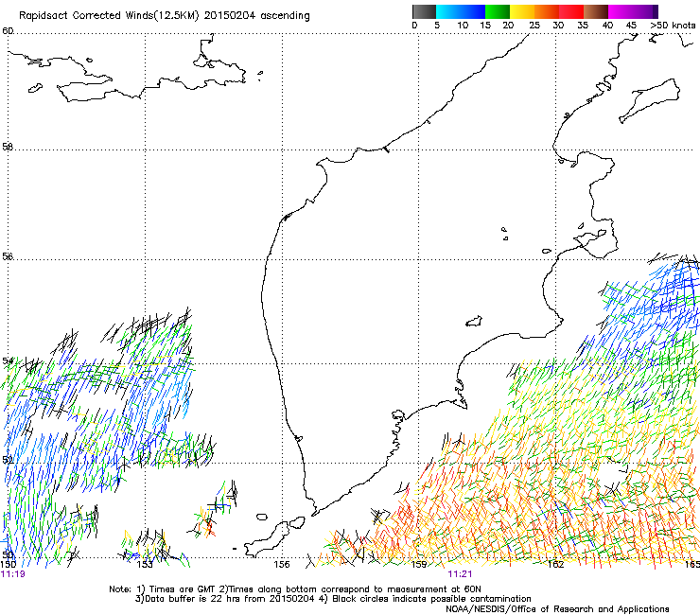Viewport: 700px width, 615px height.
Task: Click the 'Rapidscat Corrected Winds(12.5KM)' title text
Action: click(x=109, y=16)
